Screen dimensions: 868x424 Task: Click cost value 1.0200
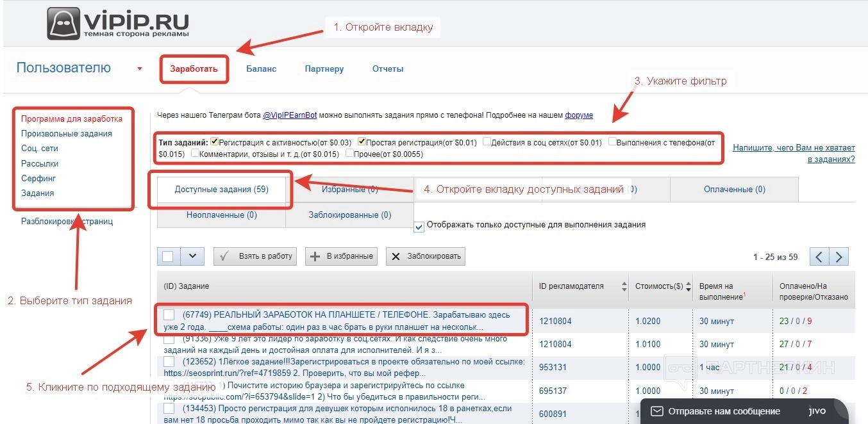click(647, 321)
